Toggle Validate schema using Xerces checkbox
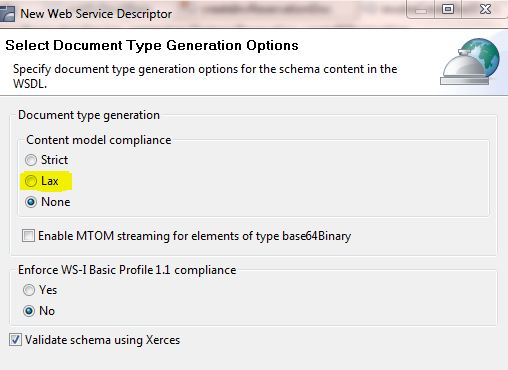Screen dimensions: 508x370 point(15,340)
